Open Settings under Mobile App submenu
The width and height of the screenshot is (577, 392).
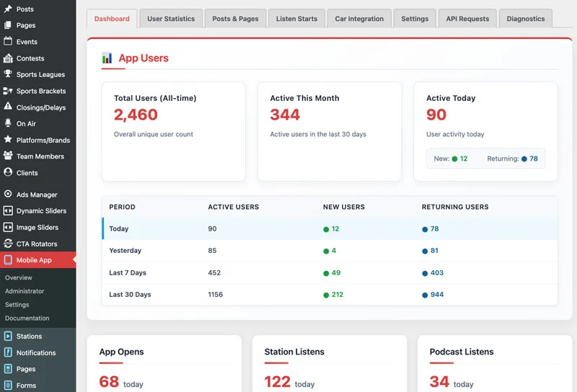17,305
